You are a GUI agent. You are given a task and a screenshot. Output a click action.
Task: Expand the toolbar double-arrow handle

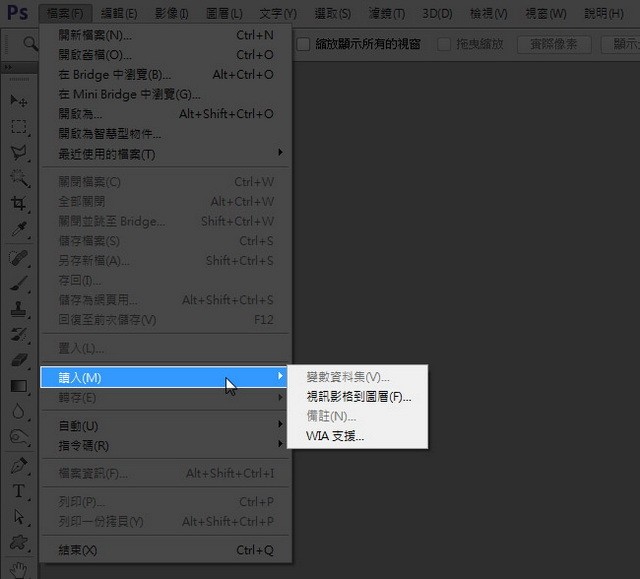[8, 67]
